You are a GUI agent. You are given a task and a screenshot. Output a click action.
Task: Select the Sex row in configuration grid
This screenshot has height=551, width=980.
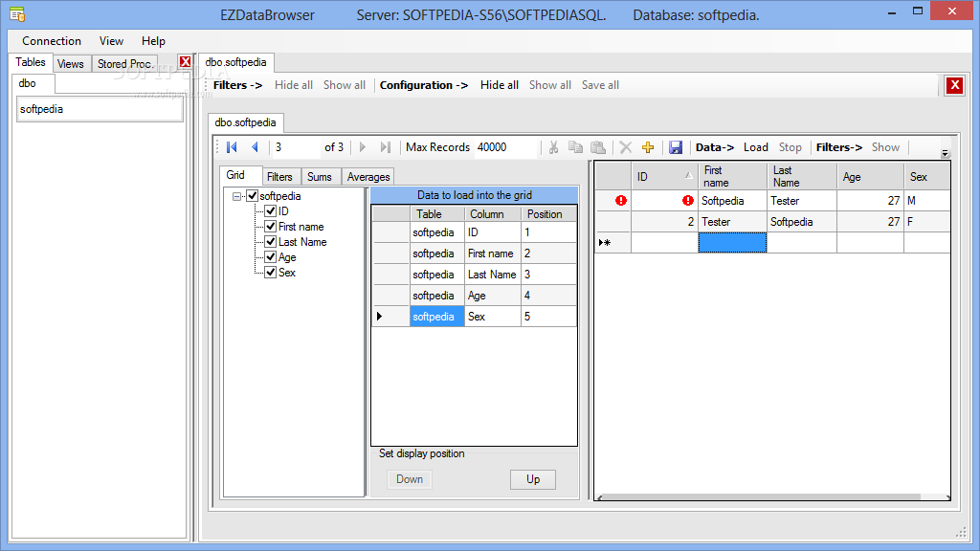tap(475, 317)
